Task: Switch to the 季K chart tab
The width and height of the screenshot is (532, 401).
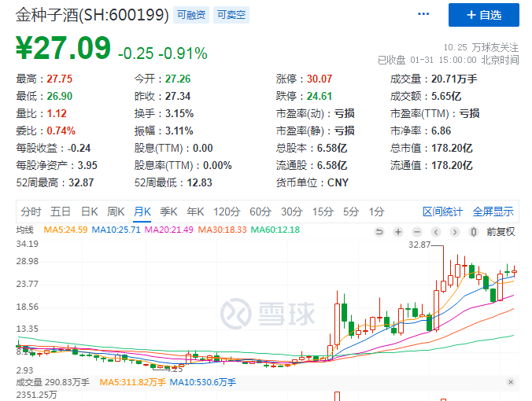Action: (x=168, y=211)
